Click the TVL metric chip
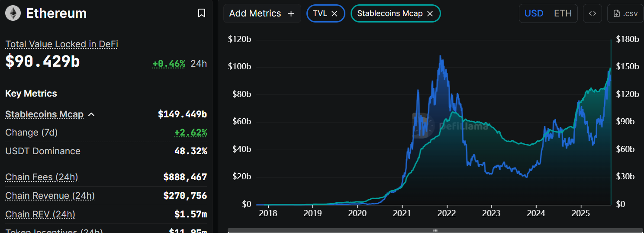This screenshot has width=644, height=233. pyautogui.click(x=325, y=13)
